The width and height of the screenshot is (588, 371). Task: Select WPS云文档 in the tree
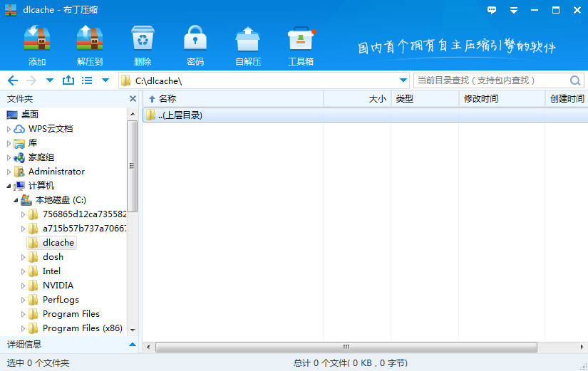[51, 129]
